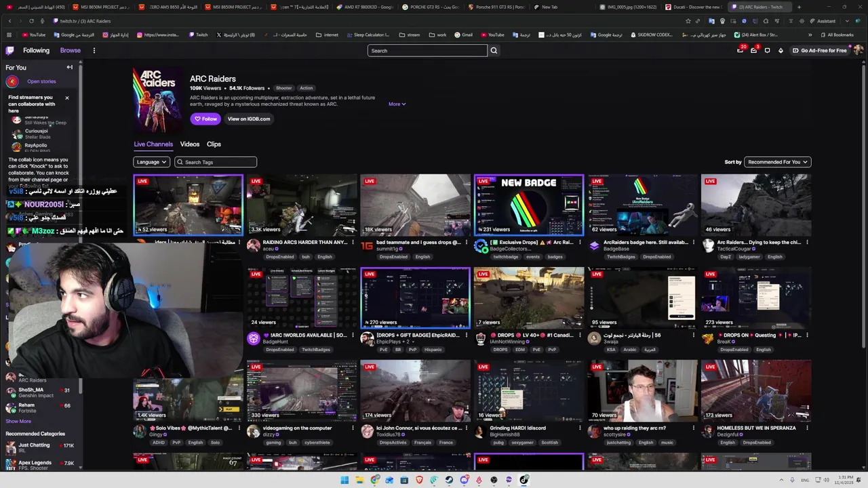Open Reham channel in sidebar
Screen dimensions: 868x488
coord(39,408)
